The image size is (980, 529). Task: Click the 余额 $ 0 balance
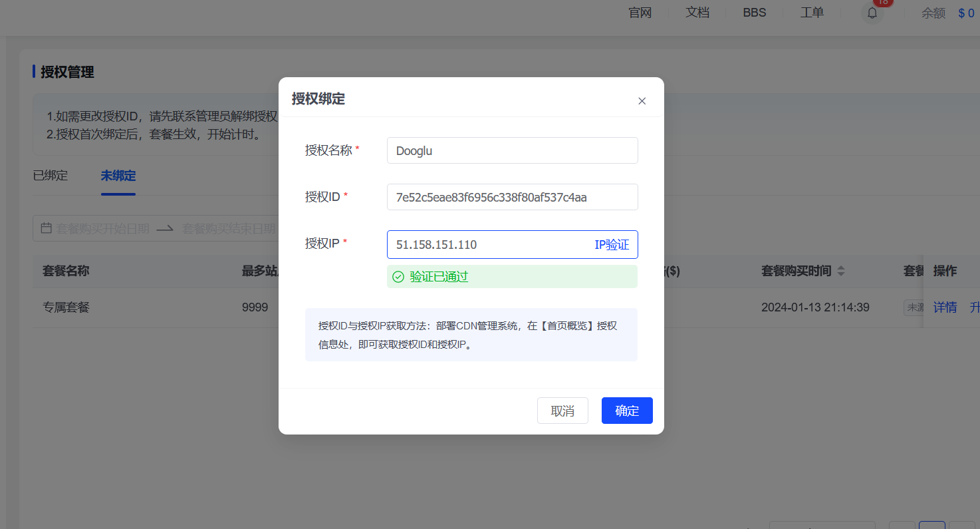coord(947,13)
